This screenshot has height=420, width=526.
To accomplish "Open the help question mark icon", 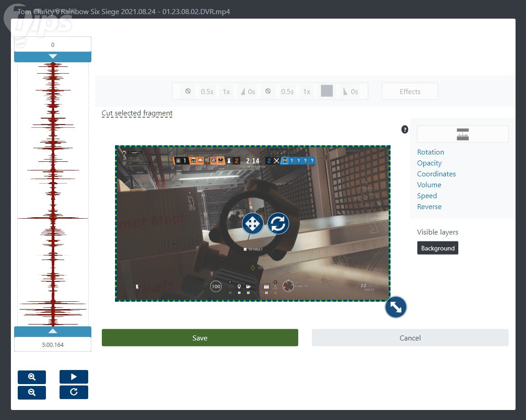I will (405, 130).
